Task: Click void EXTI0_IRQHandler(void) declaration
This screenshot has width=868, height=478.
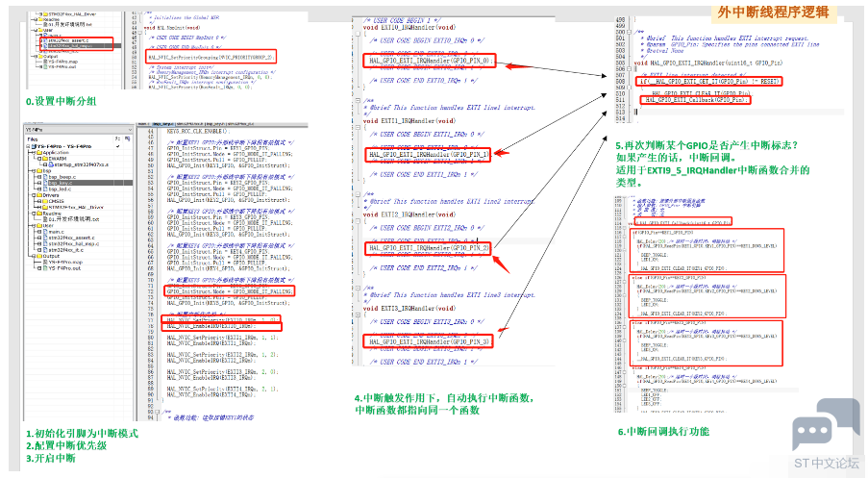Action: click(x=409, y=27)
